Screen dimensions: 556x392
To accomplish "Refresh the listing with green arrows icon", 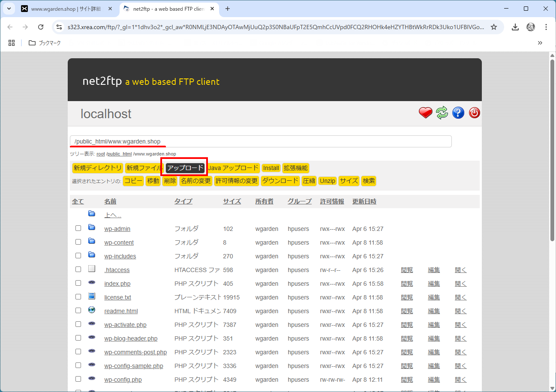I will pyautogui.click(x=442, y=113).
